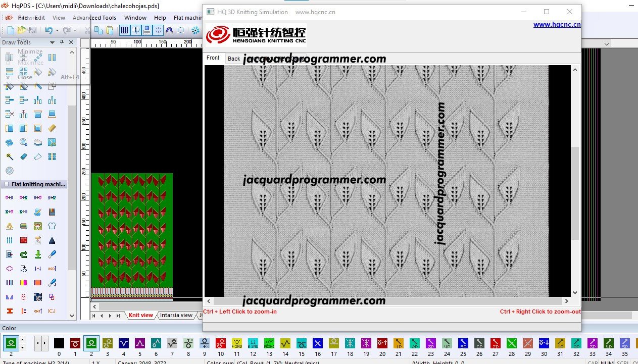
Task: Open the Advanced Tools menu
Action: (94, 18)
